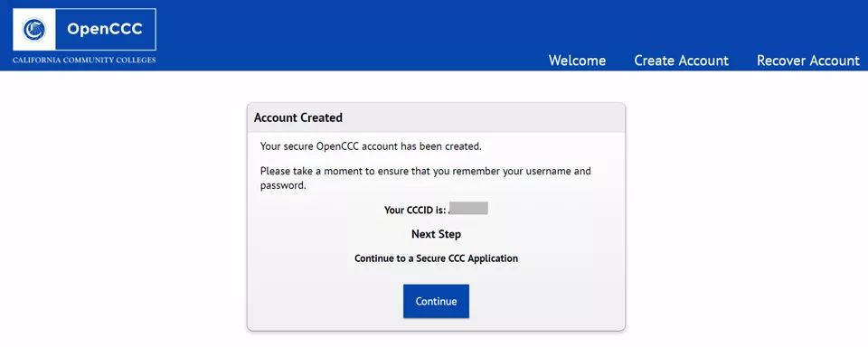
Task: Open the Recover Account page
Action: [808, 61]
